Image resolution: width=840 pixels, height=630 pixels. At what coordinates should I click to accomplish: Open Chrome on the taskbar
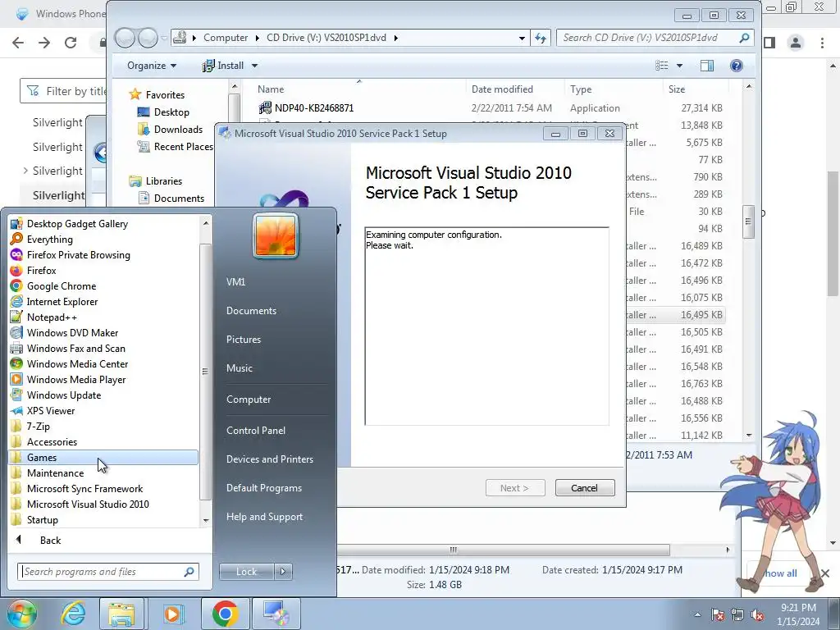(225, 614)
